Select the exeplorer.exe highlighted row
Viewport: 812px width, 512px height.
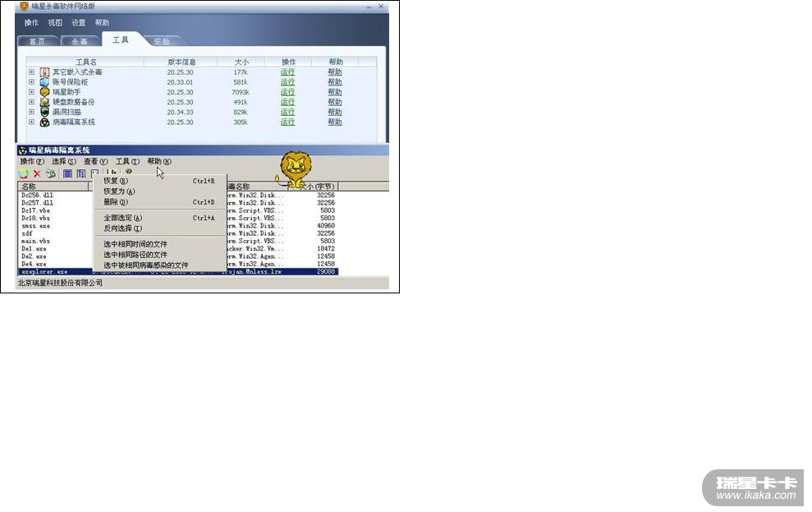click(x=178, y=271)
